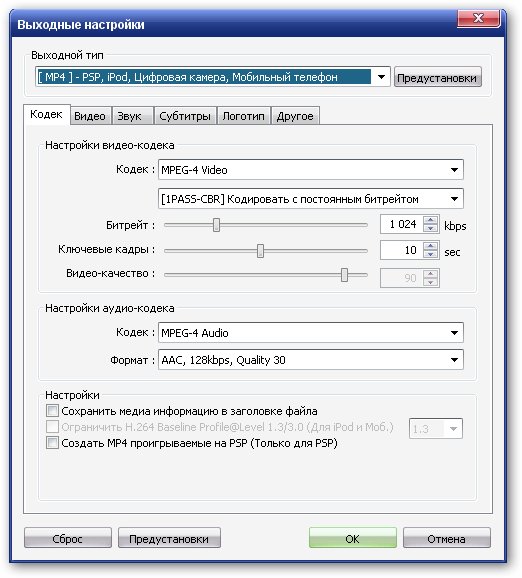Click the Сброс reset button
Viewport: 522px width, 578px height.
pyautogui.click(x=67, y=539)
